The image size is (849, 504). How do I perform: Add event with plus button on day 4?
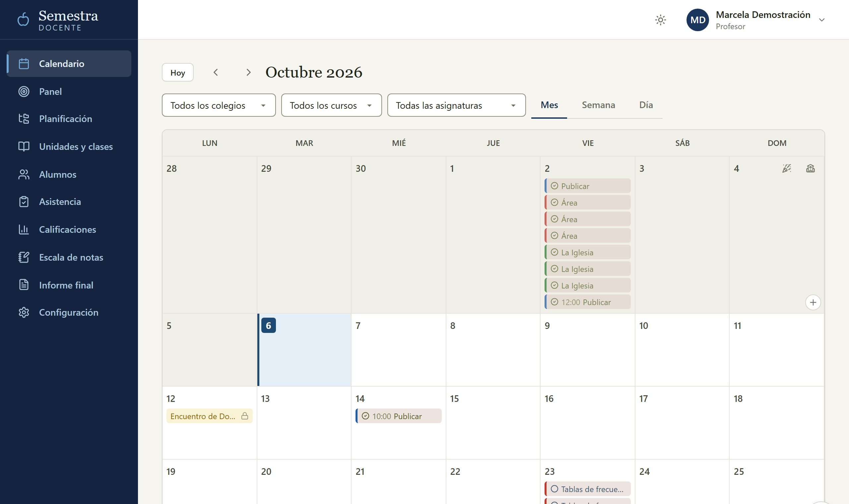coord(813,302)
